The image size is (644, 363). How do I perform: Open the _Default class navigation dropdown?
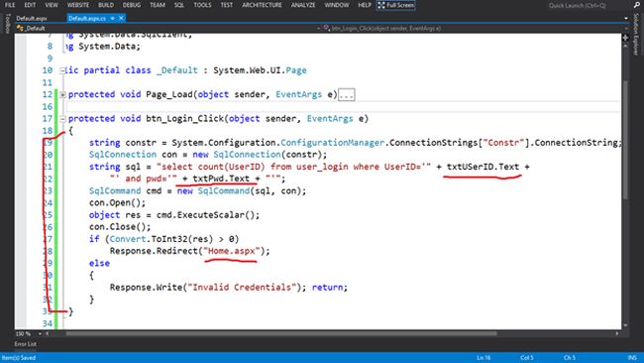point(167,28)
